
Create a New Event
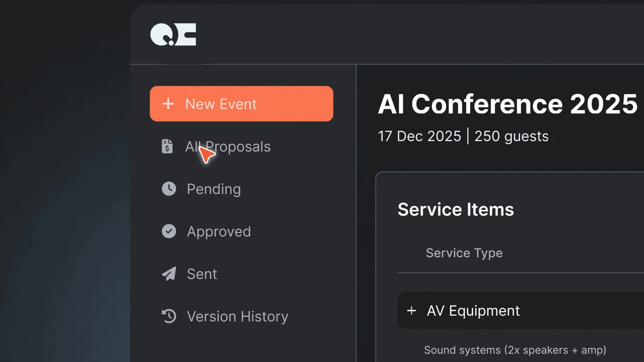241,104
